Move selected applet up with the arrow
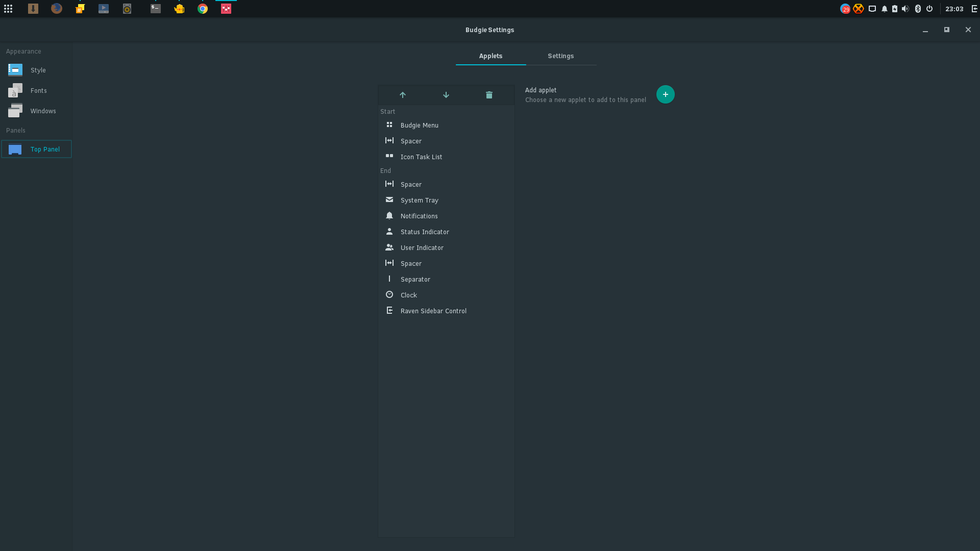980x551 pixels. click(x=403, y=95)
